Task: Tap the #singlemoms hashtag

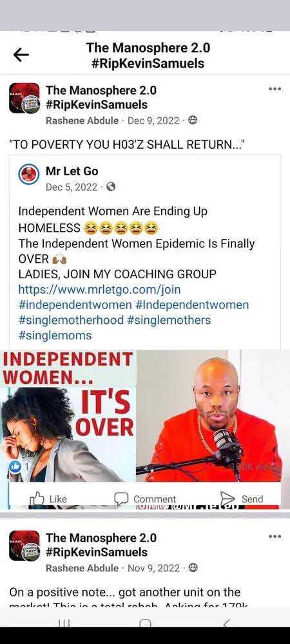Action: tap(55, 335)
